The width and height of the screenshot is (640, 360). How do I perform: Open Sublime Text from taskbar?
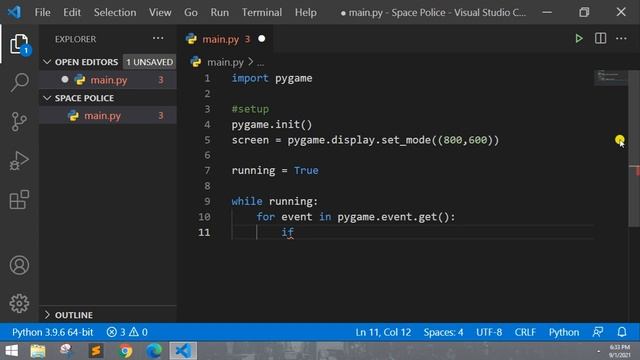click(x=96, y=351)
